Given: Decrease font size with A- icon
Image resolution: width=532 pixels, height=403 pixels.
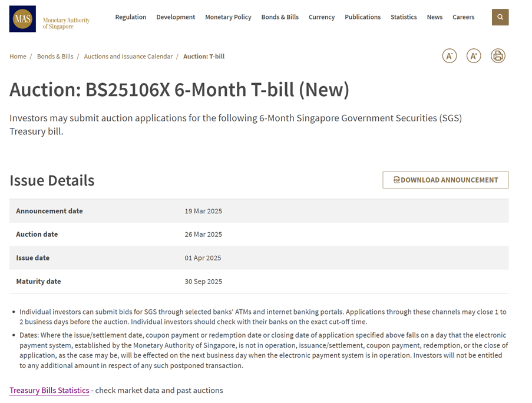Looking at the screenshot, I should click(449, 56).
